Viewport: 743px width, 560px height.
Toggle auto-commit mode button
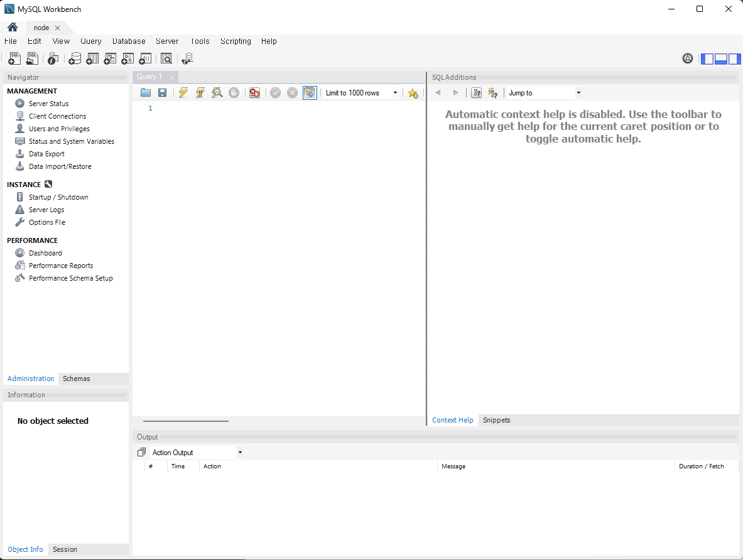310,93
